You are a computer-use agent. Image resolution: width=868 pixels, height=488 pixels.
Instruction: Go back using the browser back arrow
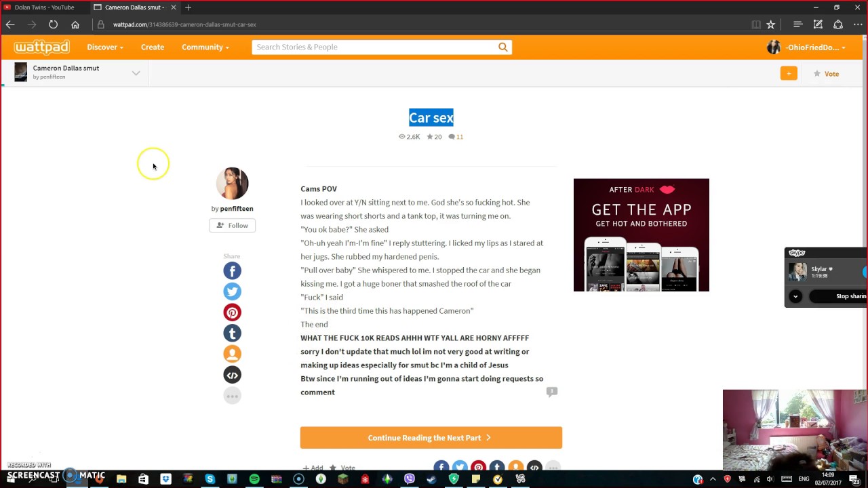point(10,24)
